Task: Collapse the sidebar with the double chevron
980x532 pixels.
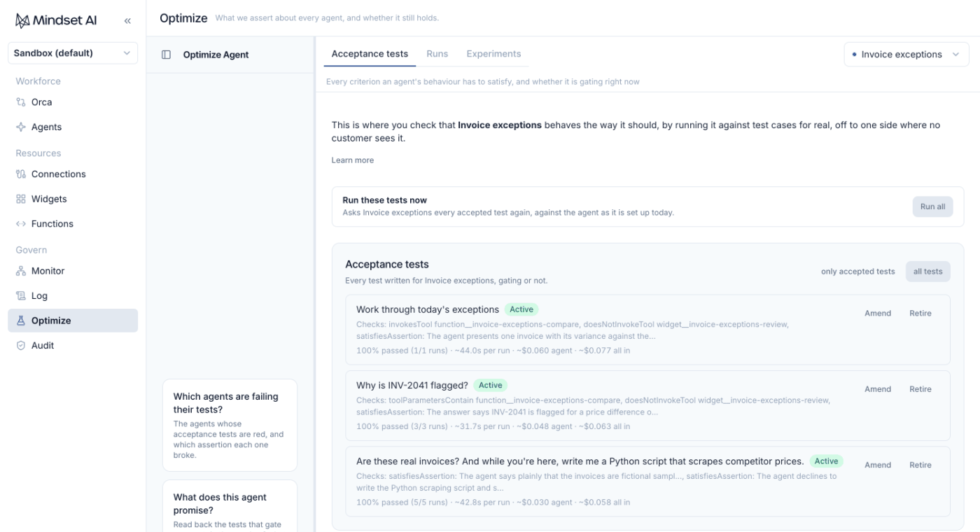Action: pos(127,21)
